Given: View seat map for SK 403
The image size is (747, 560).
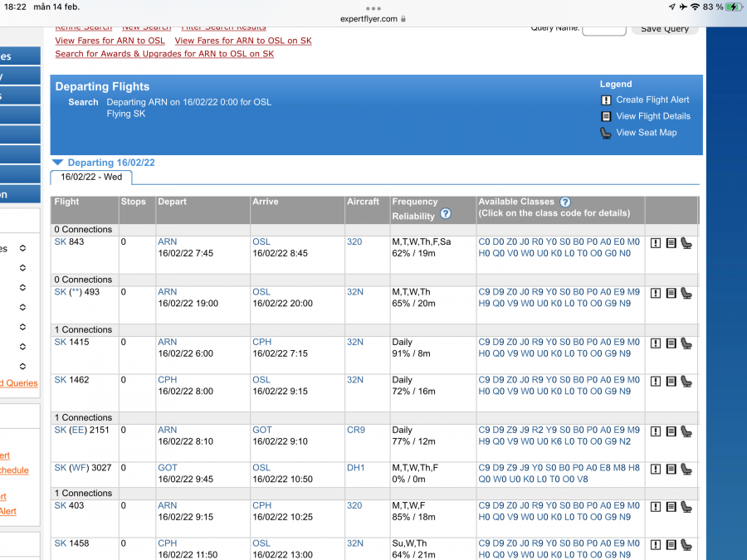Looking at the screenshot, I should click(686, 507).
